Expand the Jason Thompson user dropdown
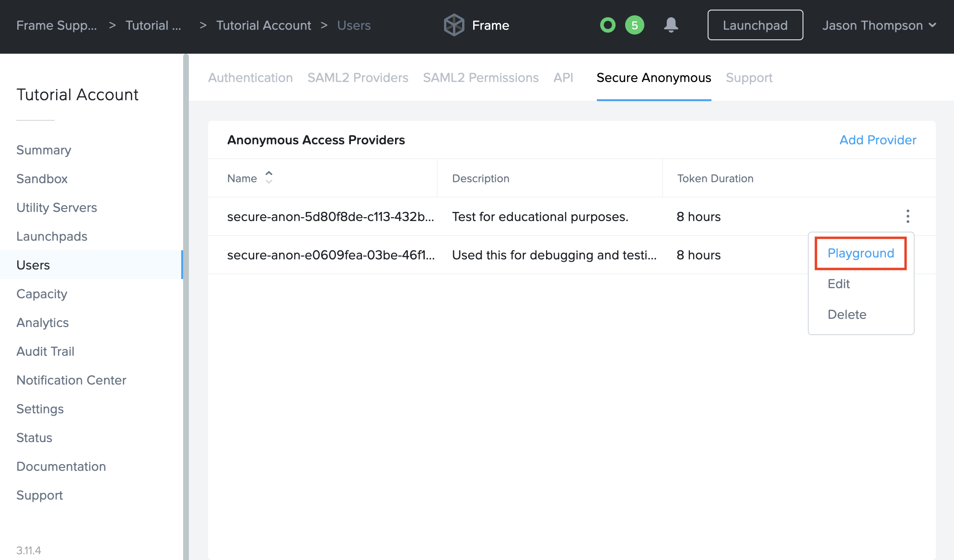The height and width of the screenshot is (560, 954). [x=879, y=25]
